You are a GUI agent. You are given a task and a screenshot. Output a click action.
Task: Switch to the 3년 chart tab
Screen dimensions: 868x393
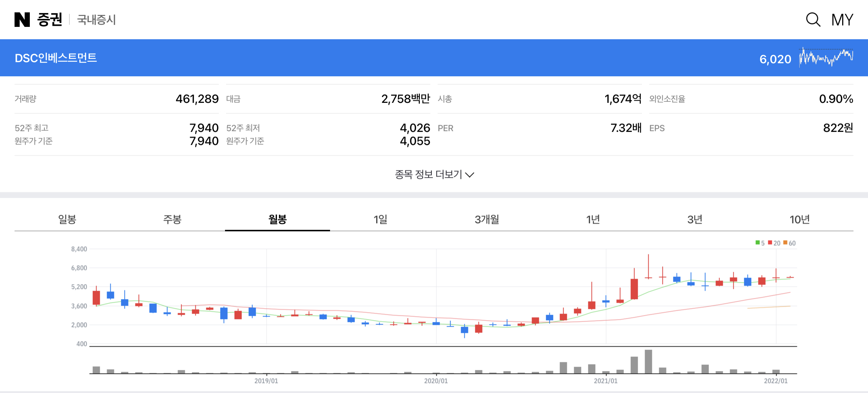(695, 219)
